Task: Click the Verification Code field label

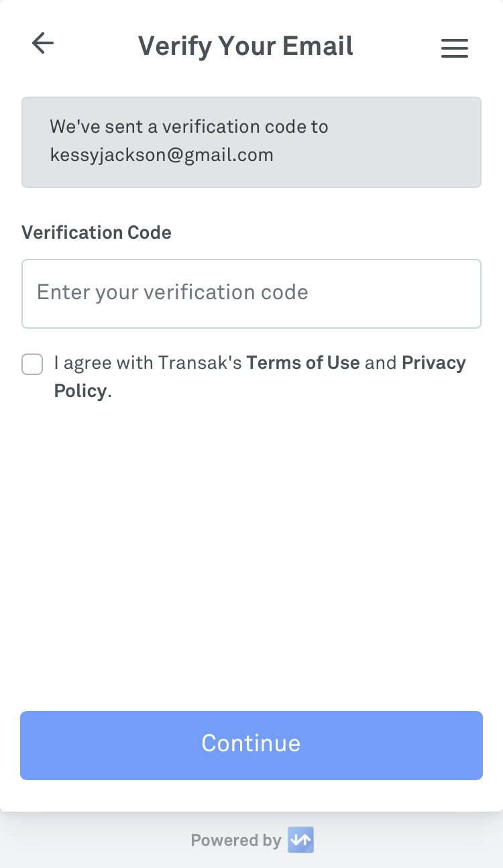Action: click(x=97, y=233)
